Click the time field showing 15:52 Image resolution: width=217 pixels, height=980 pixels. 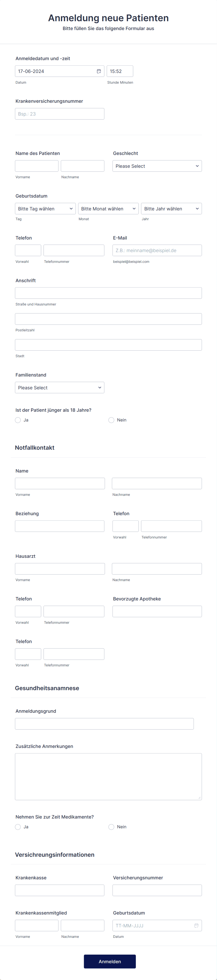click(x=120, y=71)
